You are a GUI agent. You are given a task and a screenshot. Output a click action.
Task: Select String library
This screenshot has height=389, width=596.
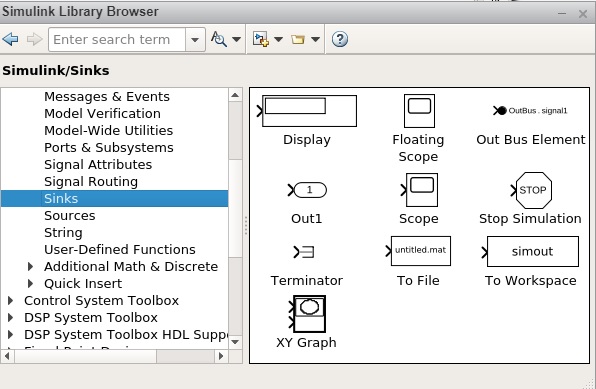(x=63, y=232)
